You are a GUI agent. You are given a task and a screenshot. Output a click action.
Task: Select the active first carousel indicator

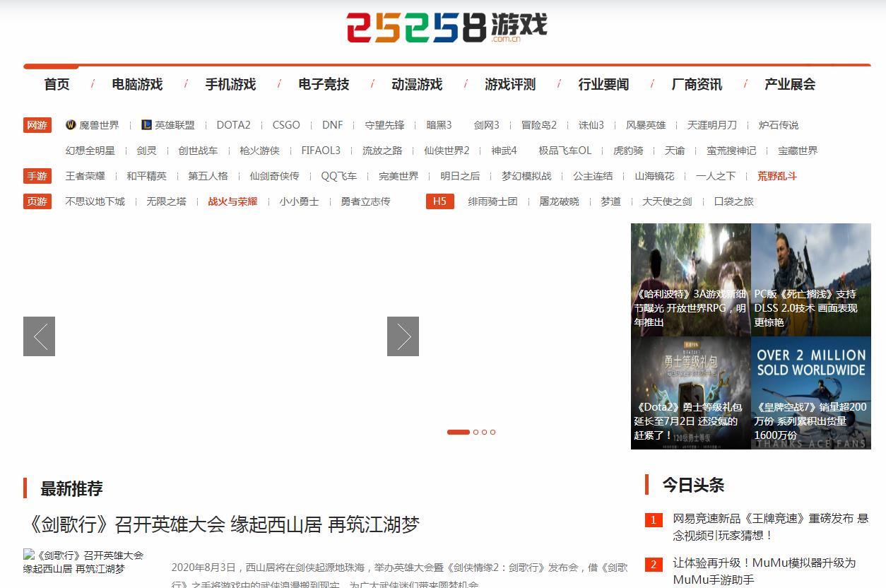459,432
